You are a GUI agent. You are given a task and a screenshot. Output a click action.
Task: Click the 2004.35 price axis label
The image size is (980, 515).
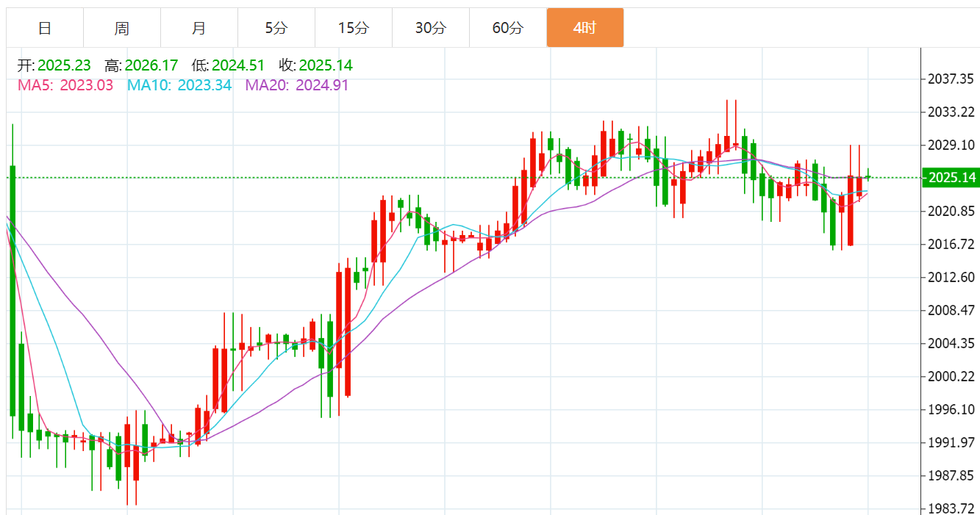pos(951,344)
